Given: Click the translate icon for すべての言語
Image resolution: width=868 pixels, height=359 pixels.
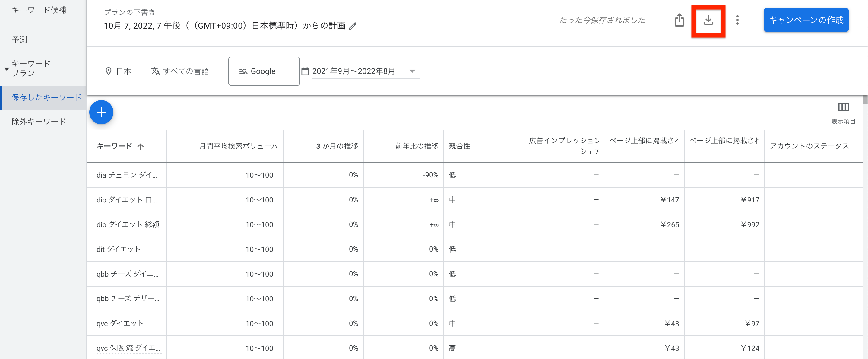Looking at the screenshot, I should point(155,71).
